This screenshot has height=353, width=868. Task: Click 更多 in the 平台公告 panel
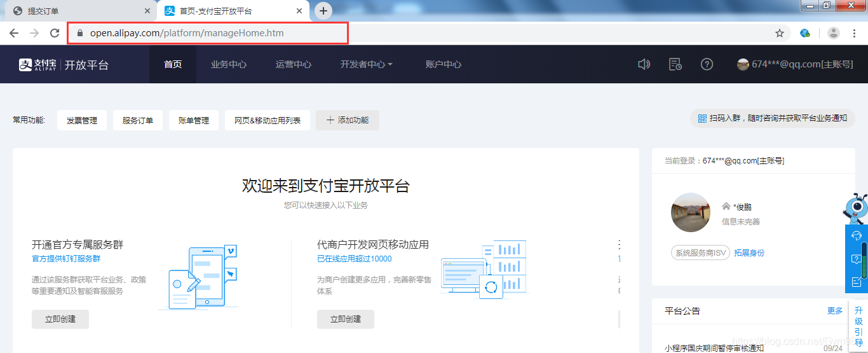[x=835, y=311]
